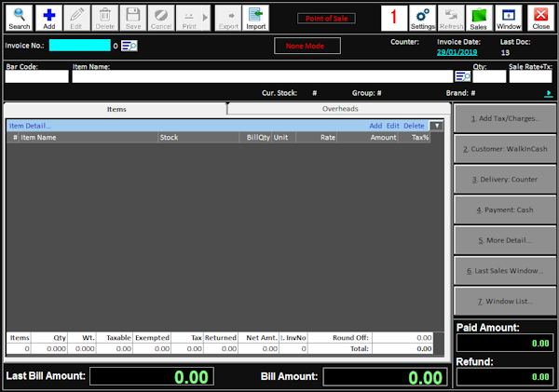Click the Item Name column header
The height and width of the screenshot is (392, 559).
pos(89,138)
